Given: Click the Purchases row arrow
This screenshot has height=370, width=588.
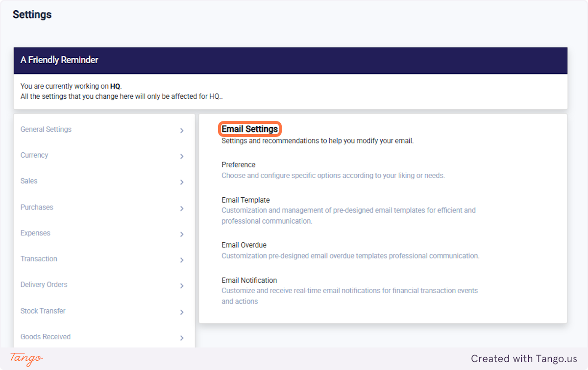Looking at the screenshot, I should tap(182, 208).
